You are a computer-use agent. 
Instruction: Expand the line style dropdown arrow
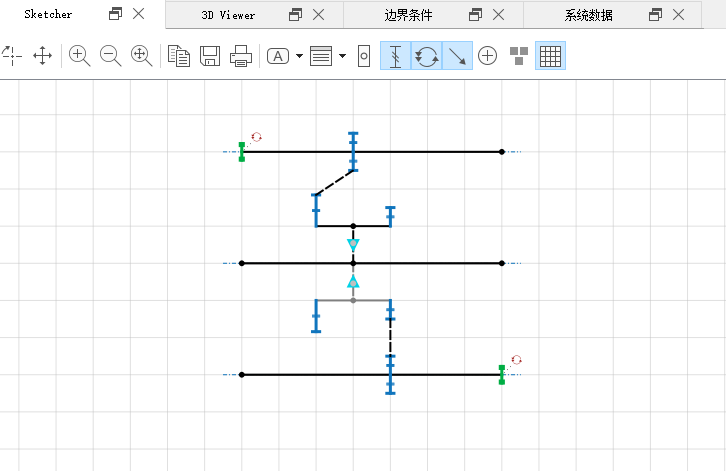pos(342,56)
